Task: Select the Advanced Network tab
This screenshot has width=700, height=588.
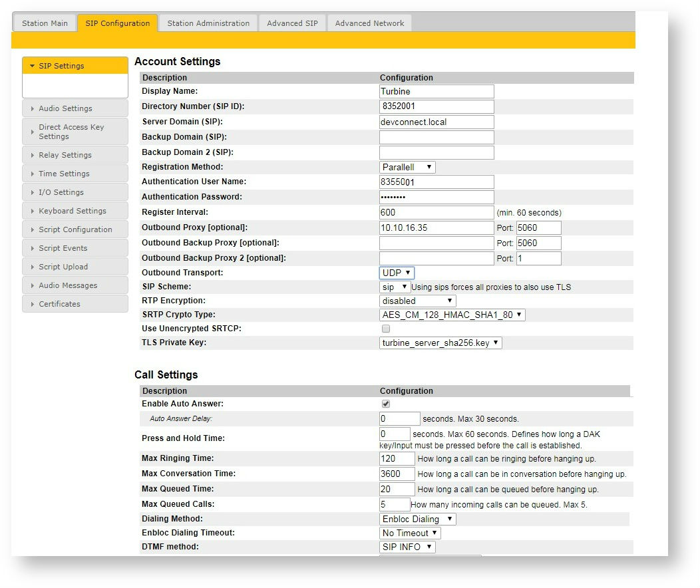Action: click(x=369, y=22)
